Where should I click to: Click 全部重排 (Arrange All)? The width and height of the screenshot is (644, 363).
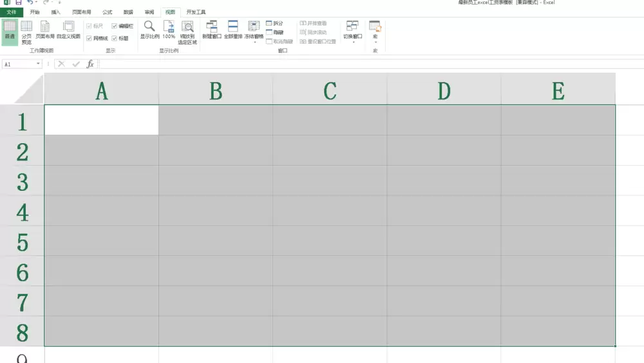point(233,30)
